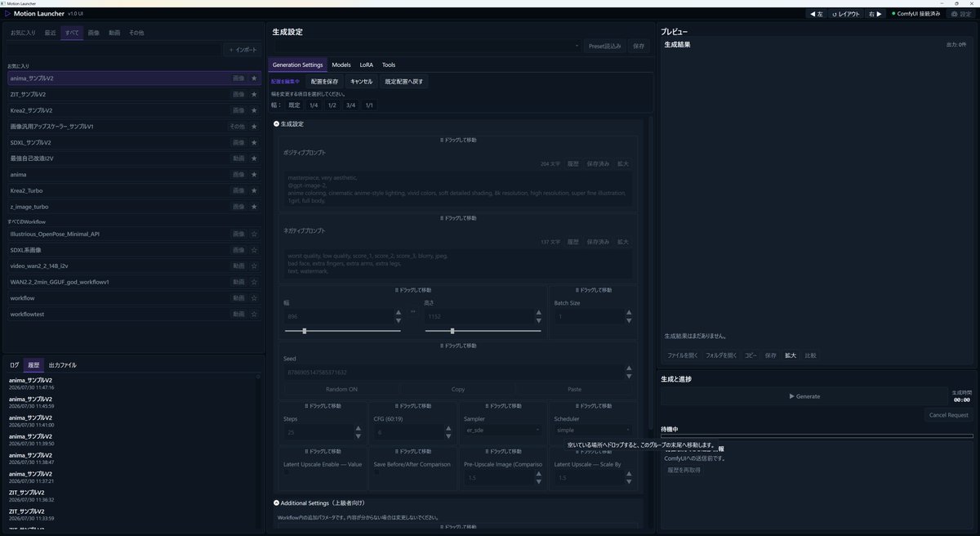
Task: Click drag handle above Batch Size
Action: 594,290
